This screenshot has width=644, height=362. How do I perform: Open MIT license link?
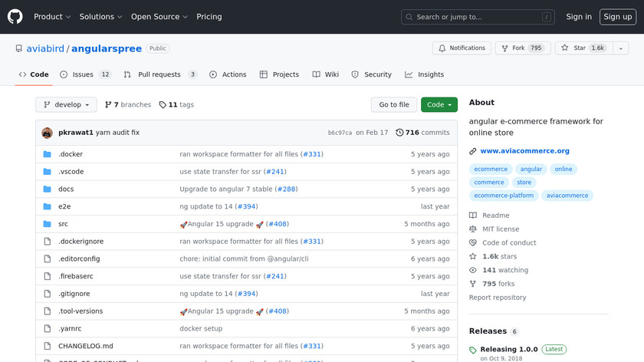pyautogui.click(x=500, y=229)
